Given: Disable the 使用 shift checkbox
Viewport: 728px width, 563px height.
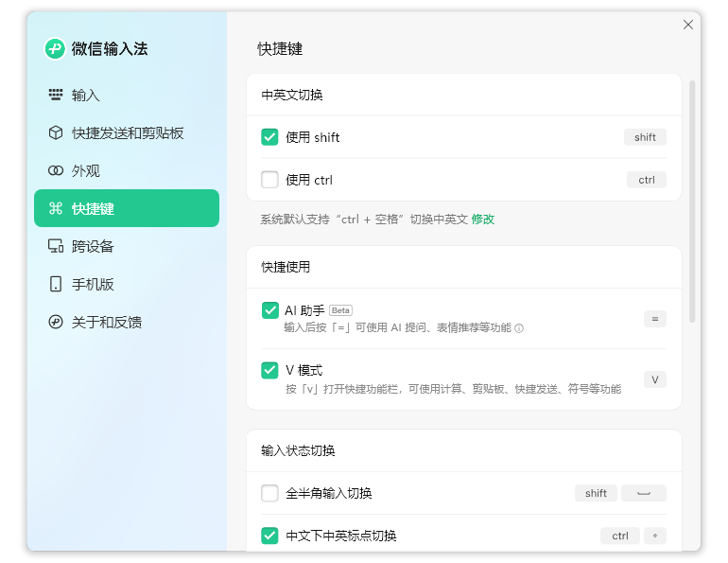Looking at the screenshot, I should (269, 137).
